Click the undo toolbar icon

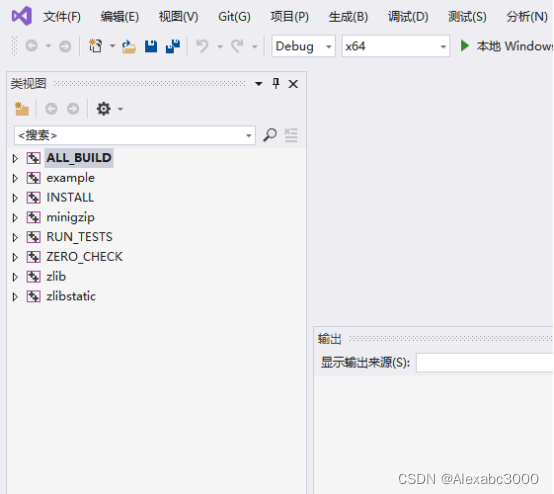(x=202, y=46)
